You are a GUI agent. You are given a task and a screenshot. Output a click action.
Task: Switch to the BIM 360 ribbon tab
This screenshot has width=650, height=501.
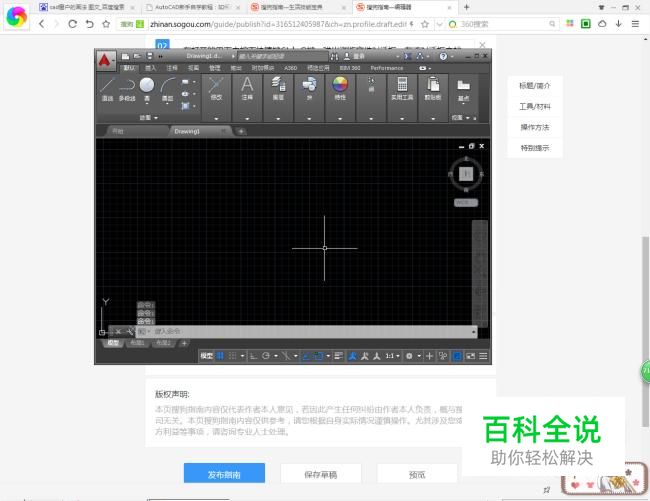[x=350, y=68]
